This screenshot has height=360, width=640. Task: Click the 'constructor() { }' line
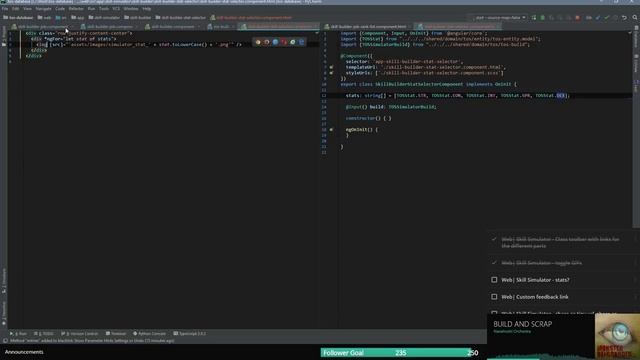(368, 118)
